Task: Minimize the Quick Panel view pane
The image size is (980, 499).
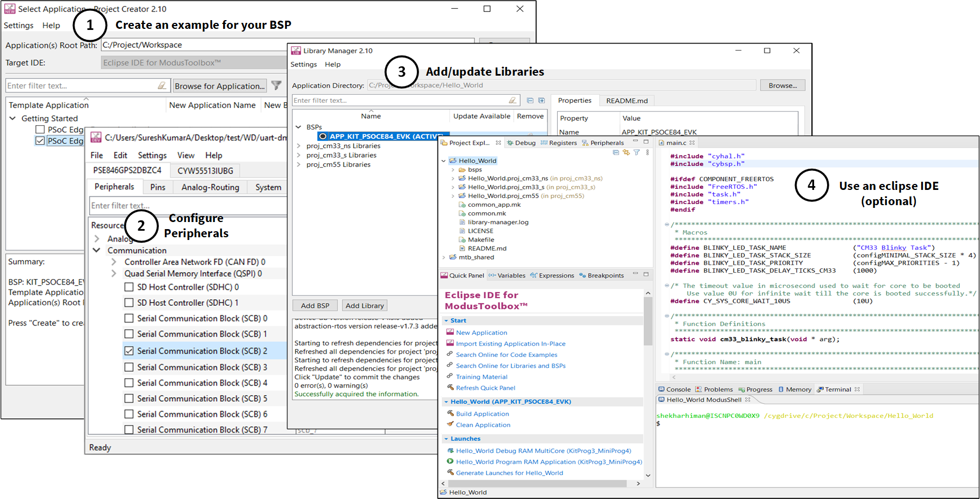Action: coord(635,274)
